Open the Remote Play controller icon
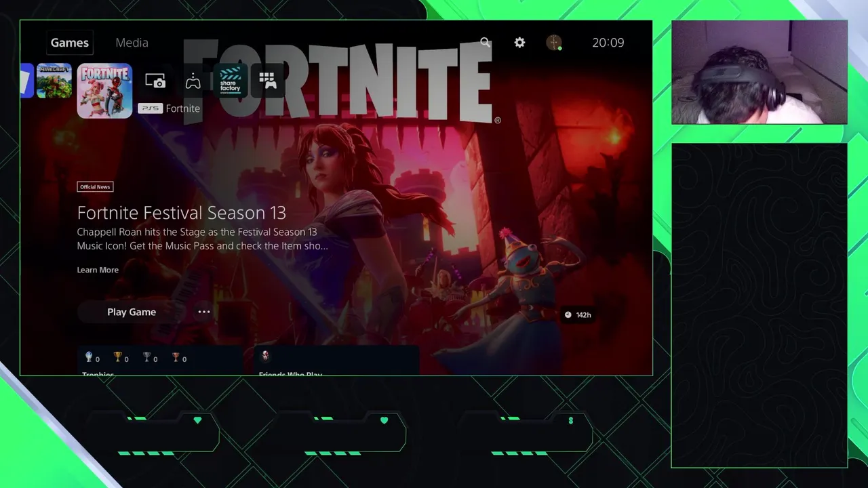This screenshot has width=868, height=488. pos(193,81)
